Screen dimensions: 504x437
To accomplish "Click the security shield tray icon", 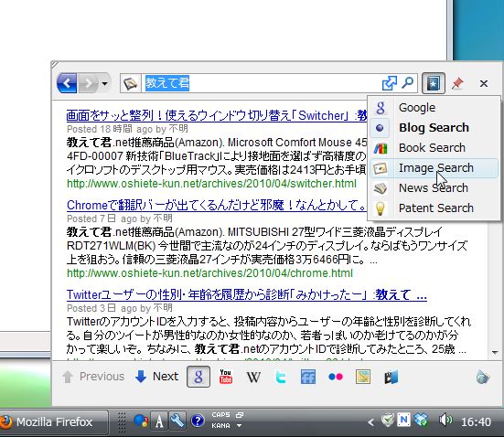I will [x=388, y=420].
